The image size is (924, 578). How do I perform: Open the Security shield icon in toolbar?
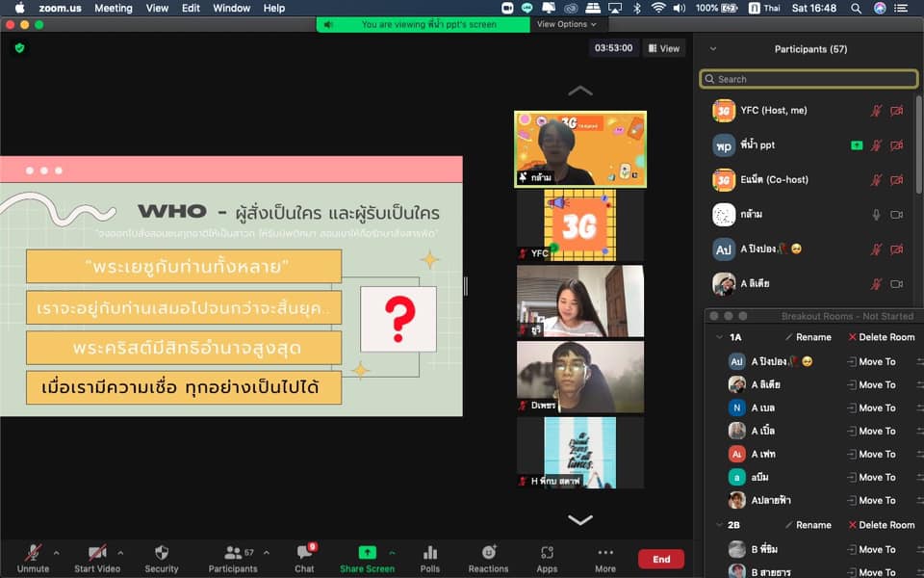162,553
